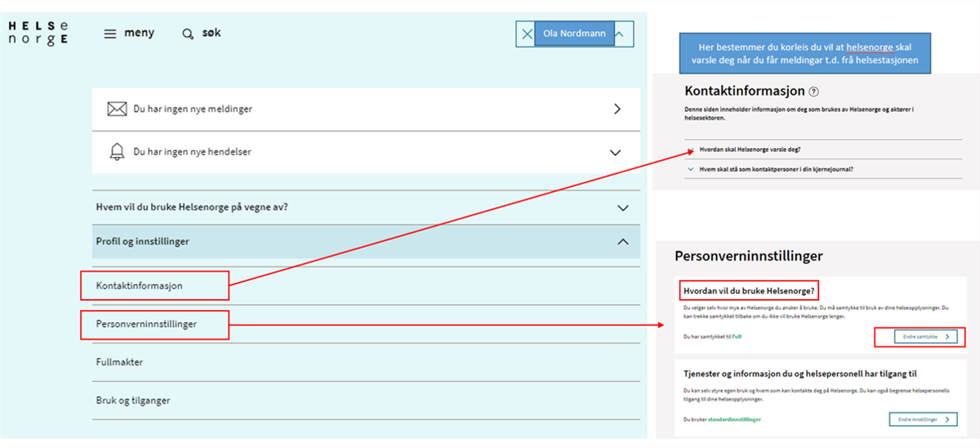The width and height of the screenshot is (980, 448).
Task: Expand 'Hvem skal stå som kontaktpersoner i din kjernejournal?'
Action: [822, 170]
